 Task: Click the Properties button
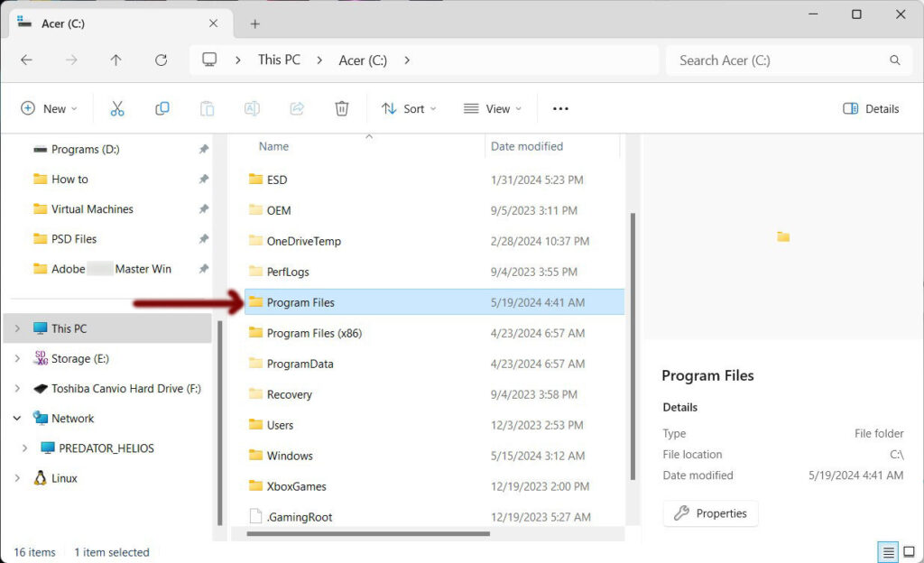coord(711,513)
